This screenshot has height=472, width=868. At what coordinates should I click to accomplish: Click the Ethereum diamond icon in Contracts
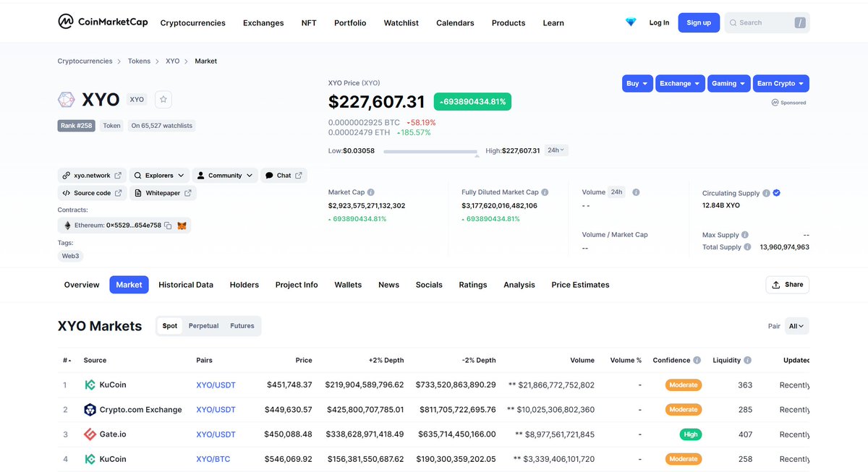pos(67,226)
